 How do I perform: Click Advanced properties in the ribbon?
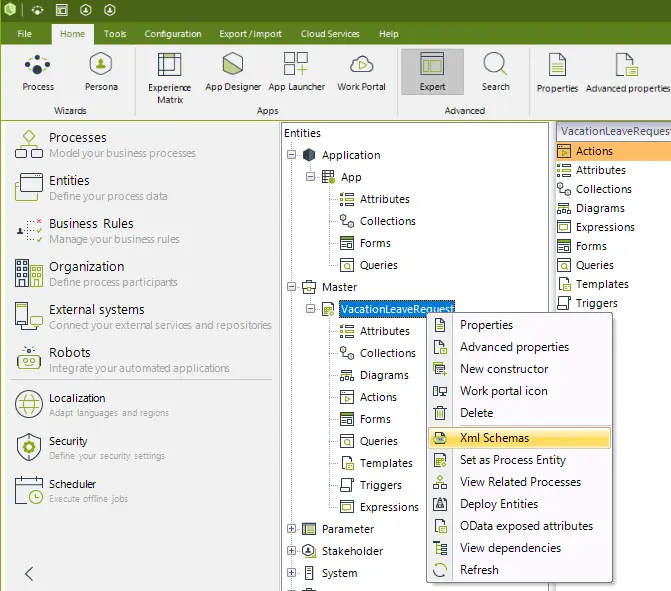(627, 74)
